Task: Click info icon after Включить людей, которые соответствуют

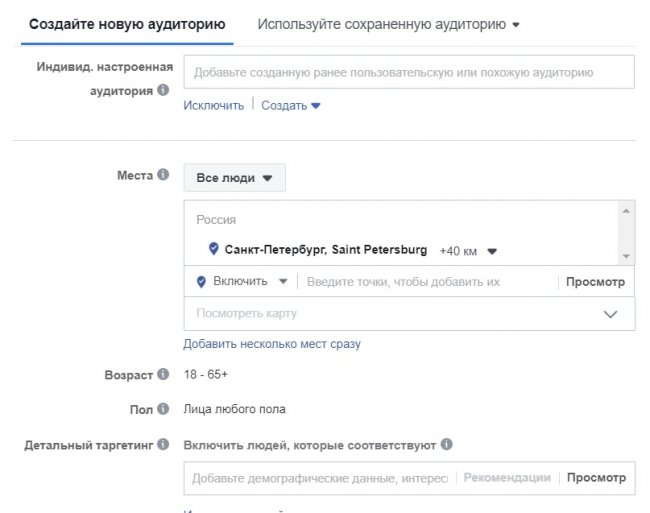Action: pyautogui.click(x=447, y=444)
